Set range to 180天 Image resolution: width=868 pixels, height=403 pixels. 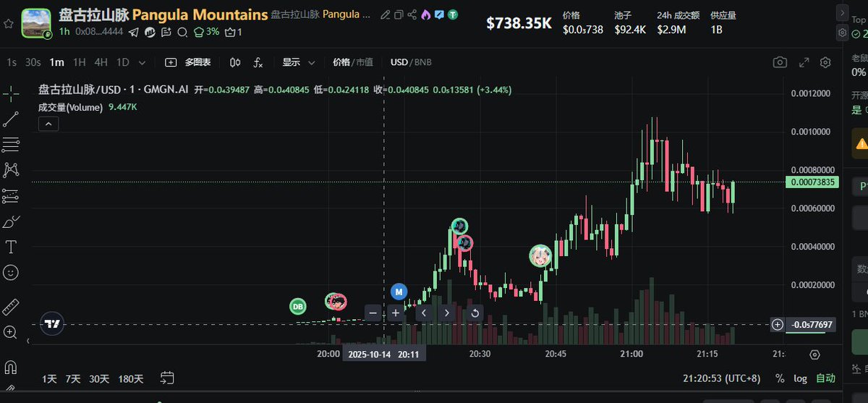(131, 378)
